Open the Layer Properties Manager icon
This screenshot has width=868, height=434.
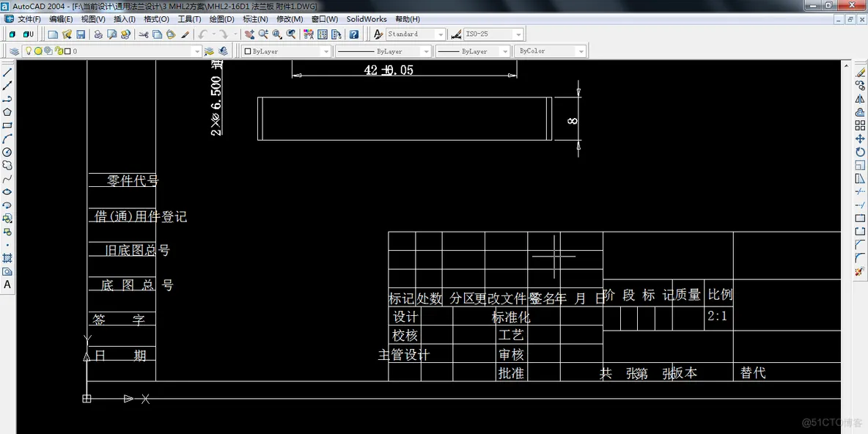click(14, 51)
